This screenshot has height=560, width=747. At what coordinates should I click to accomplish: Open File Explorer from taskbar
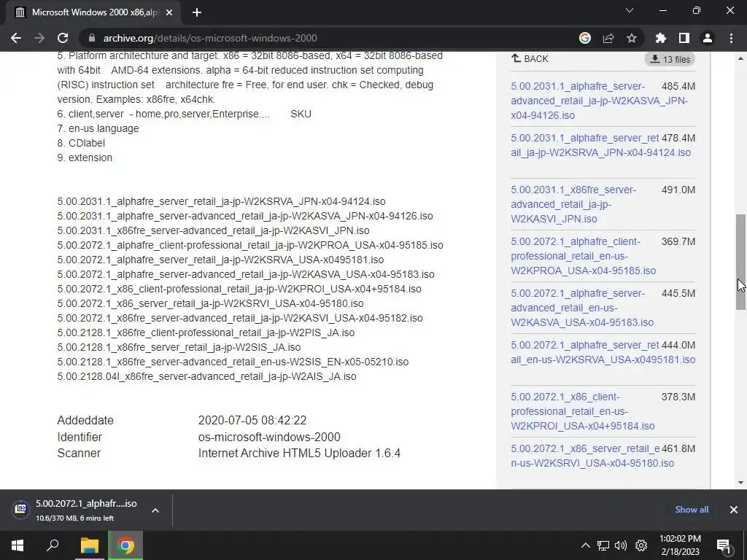click(x=89, y=545)
